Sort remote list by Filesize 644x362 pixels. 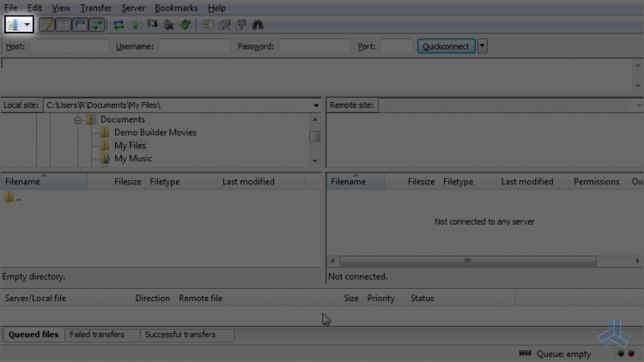click(x=412, y=181)
